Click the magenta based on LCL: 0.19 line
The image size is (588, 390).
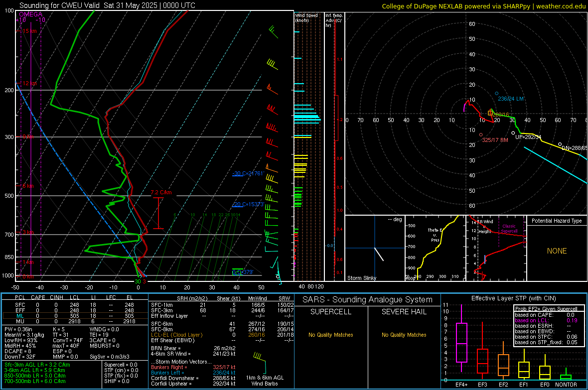[x=546, y=320]
